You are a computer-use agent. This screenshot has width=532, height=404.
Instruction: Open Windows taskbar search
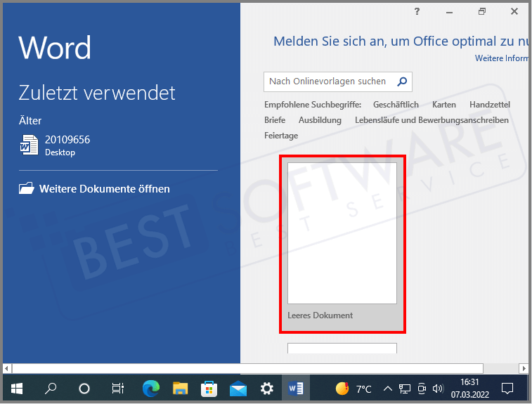[51, 389]
